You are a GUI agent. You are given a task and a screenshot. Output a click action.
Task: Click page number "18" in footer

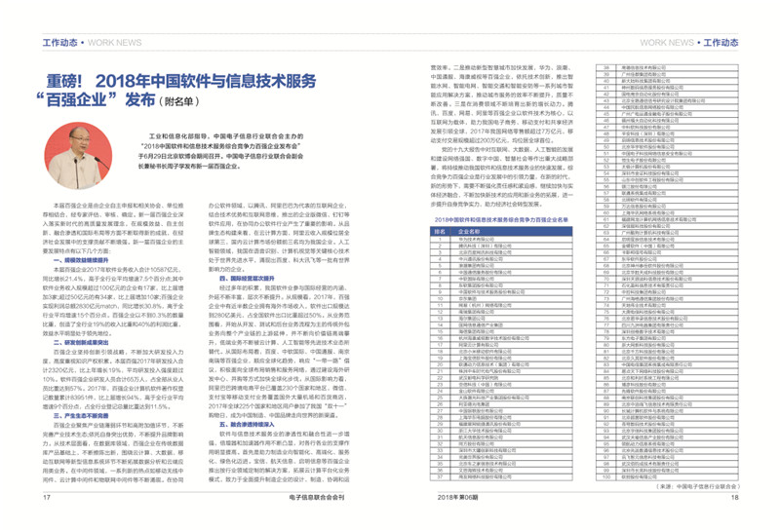pos(735,497)
